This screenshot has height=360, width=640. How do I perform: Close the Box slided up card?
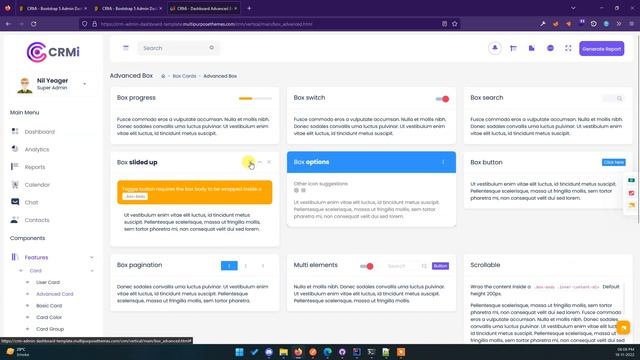(269, 162)
